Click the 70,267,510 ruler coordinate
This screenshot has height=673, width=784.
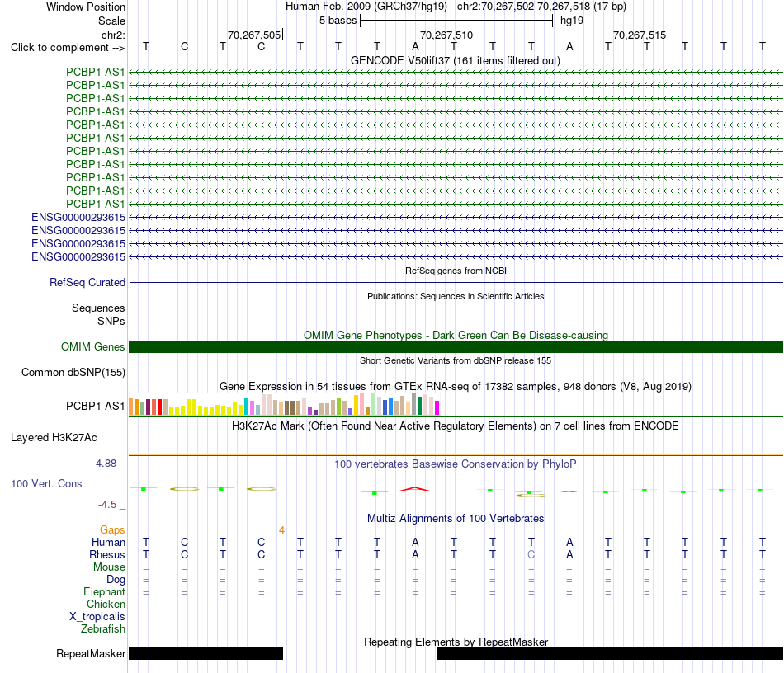coord(446,35)
